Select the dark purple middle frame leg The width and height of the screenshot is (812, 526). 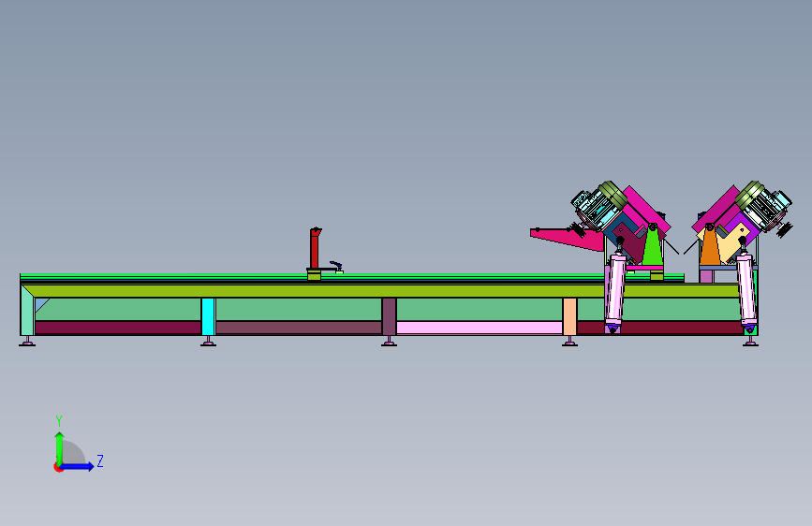tap(389, 316)
